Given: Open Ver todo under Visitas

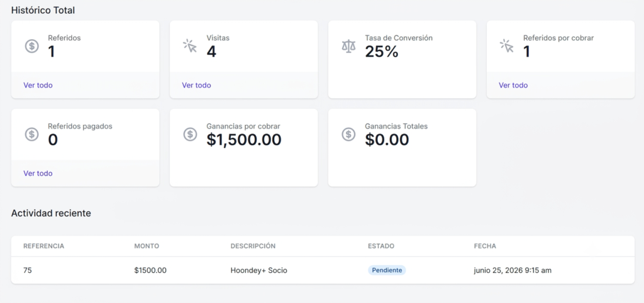Looking at the screenshot, I should pyautogui.click(x=196, y=85).
